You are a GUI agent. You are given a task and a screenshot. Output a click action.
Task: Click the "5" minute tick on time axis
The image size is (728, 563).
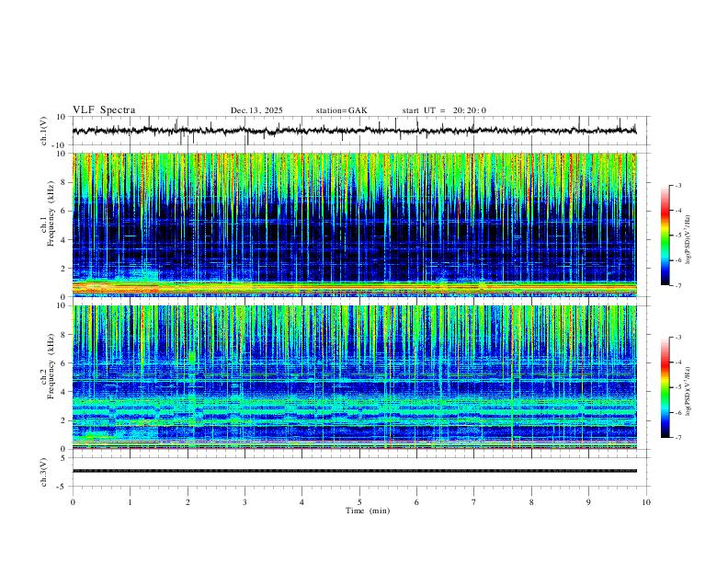[359, 502]
